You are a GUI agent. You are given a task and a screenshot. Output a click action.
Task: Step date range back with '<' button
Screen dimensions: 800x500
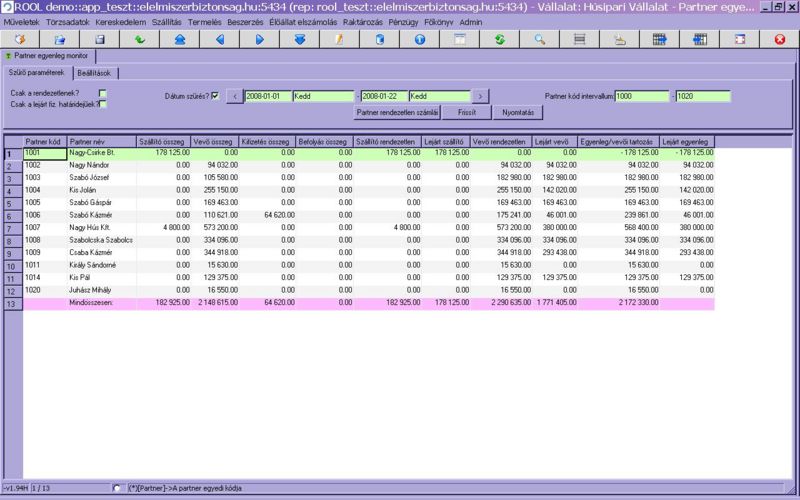(234, 97)
